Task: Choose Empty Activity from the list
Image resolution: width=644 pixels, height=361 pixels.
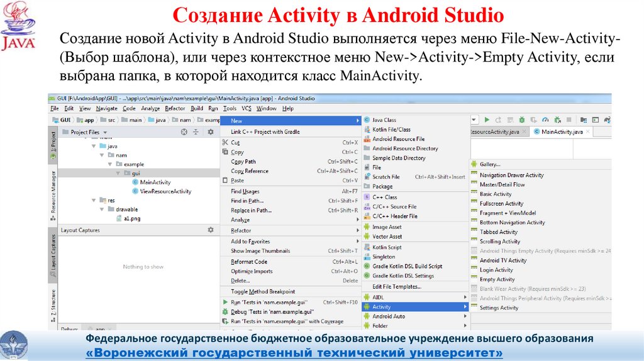Action: click(497, 279)
